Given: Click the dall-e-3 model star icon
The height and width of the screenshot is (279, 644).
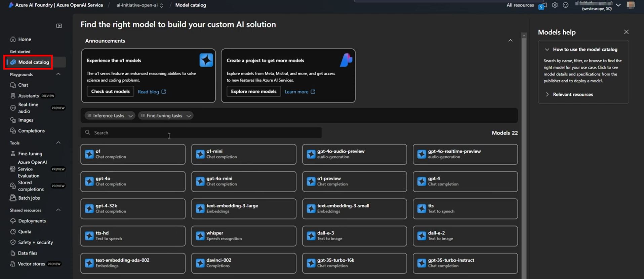Looking at the screenshot, I should (311, 236).
